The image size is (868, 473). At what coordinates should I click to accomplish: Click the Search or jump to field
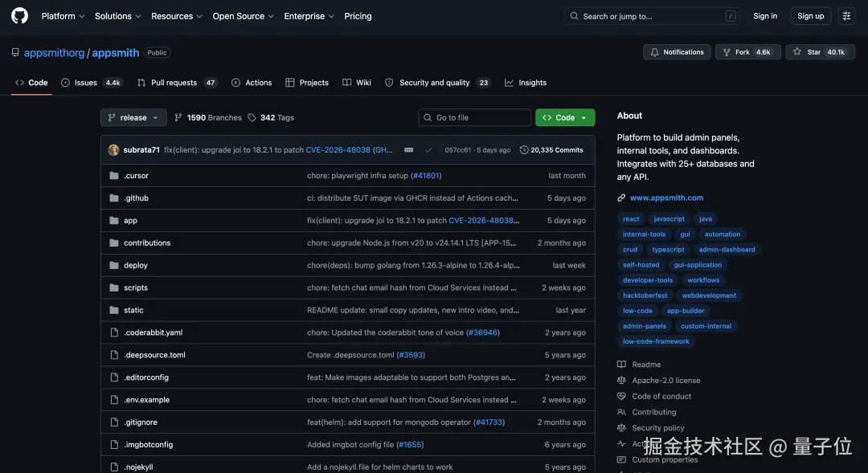[652, 16]
